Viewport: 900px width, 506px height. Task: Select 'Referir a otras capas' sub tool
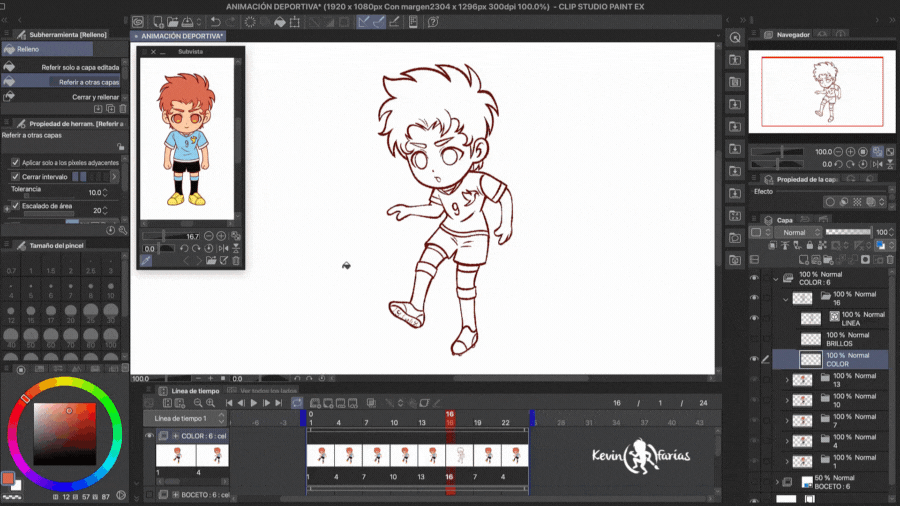pos(62,82)
